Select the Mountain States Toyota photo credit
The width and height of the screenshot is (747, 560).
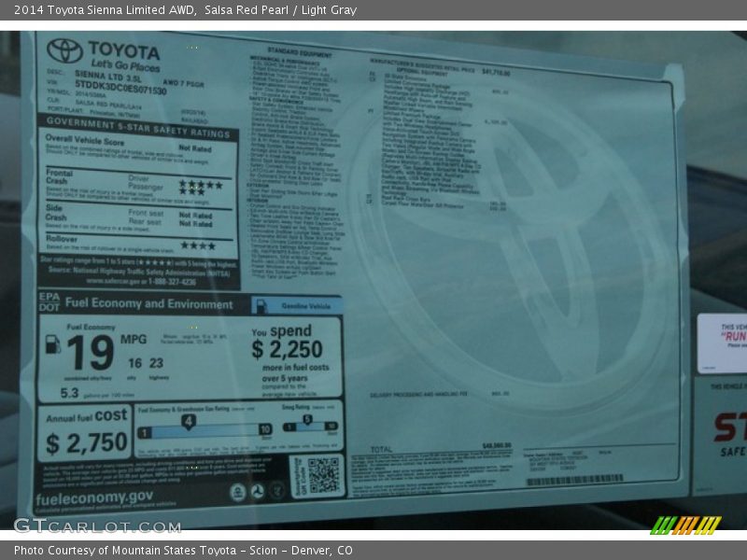183,551
